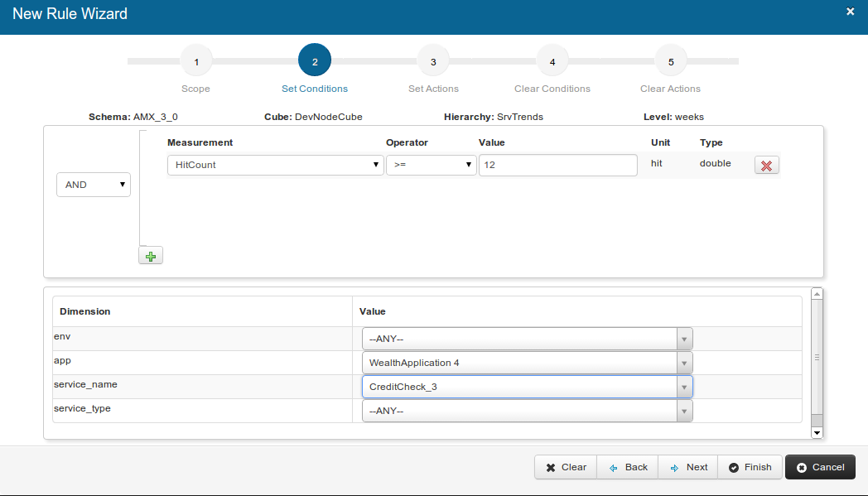This screenshot has height=496, width=868.
Task: Go Back to the previous step
Action: click(628, 467)
